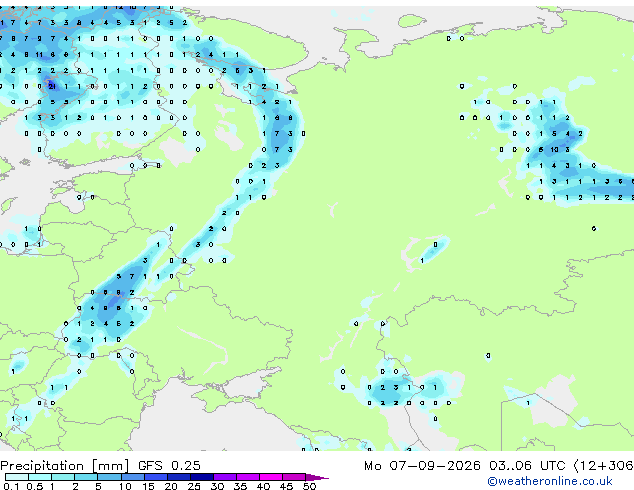
Task: Click the 45–50 mm legend color swatch
Action: (x=294, y=477)
